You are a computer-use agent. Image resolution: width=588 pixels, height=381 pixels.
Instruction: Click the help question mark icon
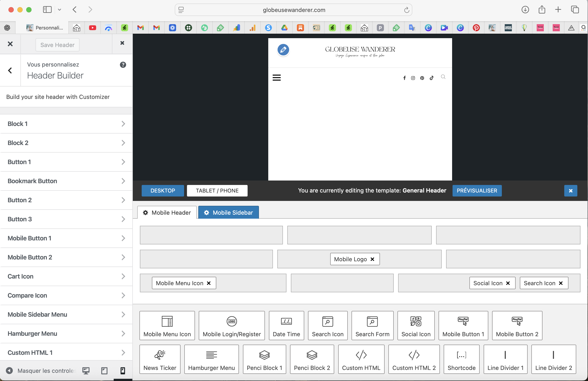123,65
